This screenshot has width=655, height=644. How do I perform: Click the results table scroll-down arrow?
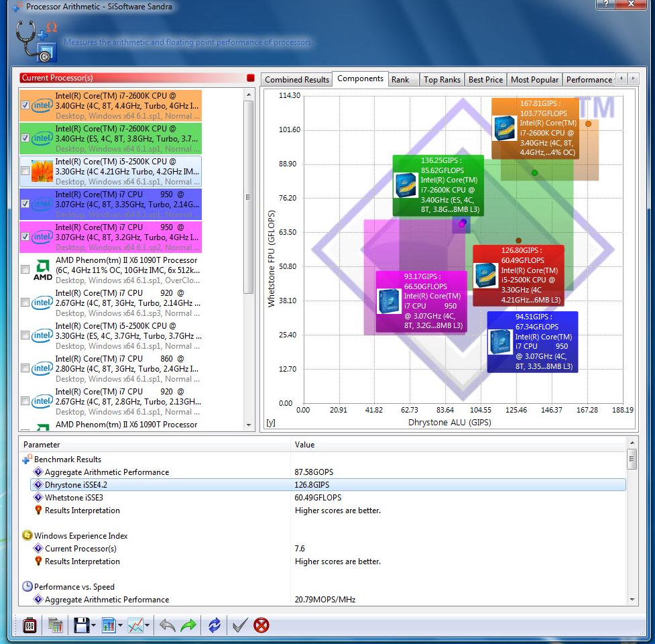coord(632,599)
